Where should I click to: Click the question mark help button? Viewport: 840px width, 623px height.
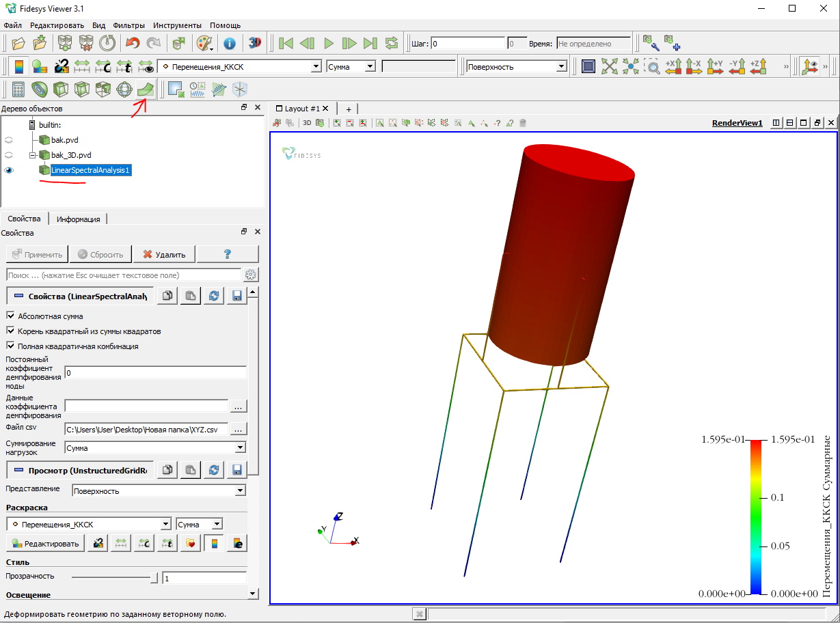(x=228, y=254)
